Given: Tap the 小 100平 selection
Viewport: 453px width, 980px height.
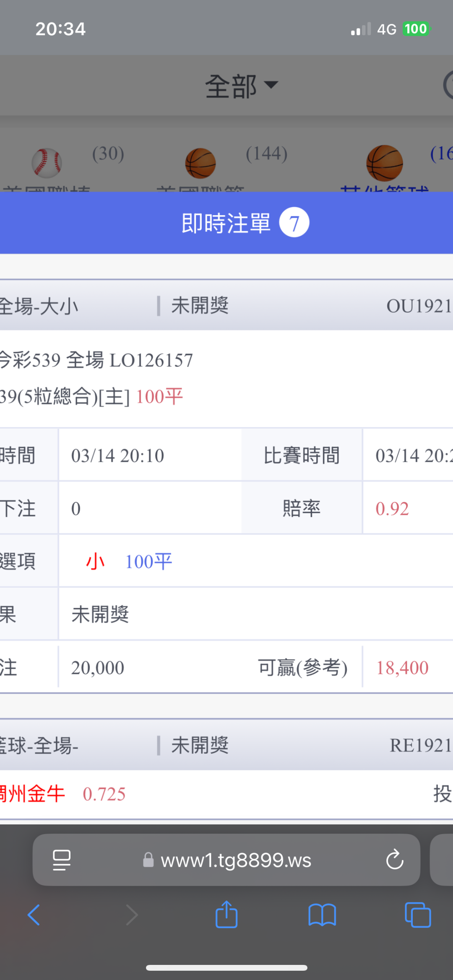Looking at the screenshot, I should (x=129, y=561).
